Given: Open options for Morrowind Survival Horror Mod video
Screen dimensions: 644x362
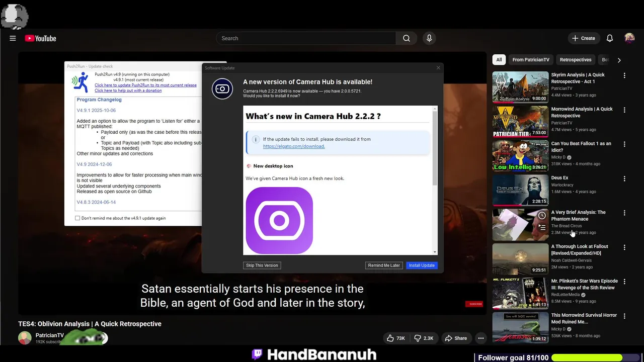Looking at the screenshot, I should point(624,316).
